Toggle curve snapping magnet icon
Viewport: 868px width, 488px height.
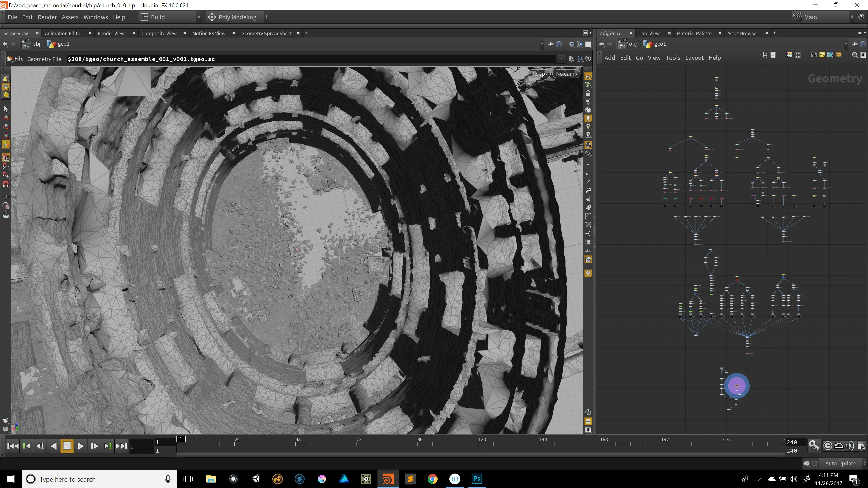[6, 166]
